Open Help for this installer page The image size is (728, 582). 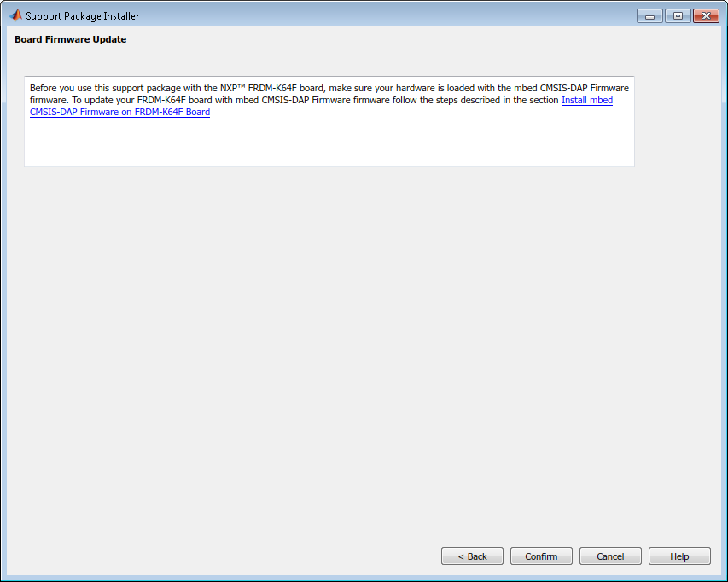[679, 556]
